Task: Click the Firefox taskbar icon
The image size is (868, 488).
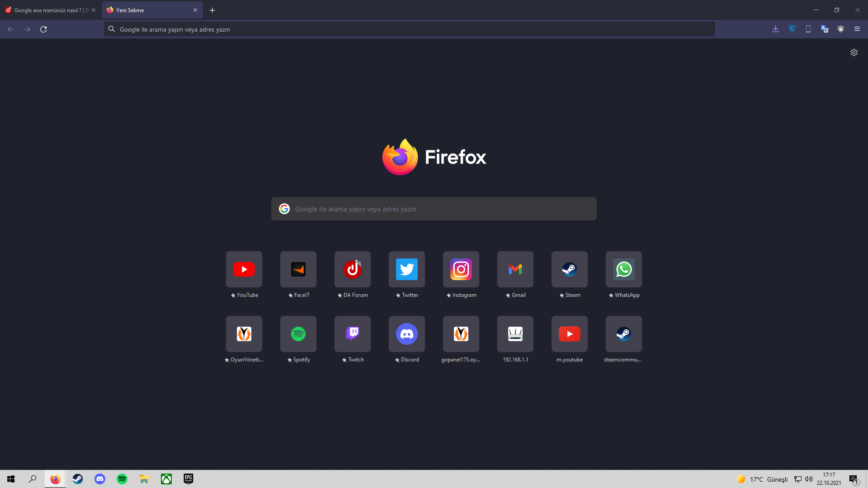Action: tap(55, 479)
